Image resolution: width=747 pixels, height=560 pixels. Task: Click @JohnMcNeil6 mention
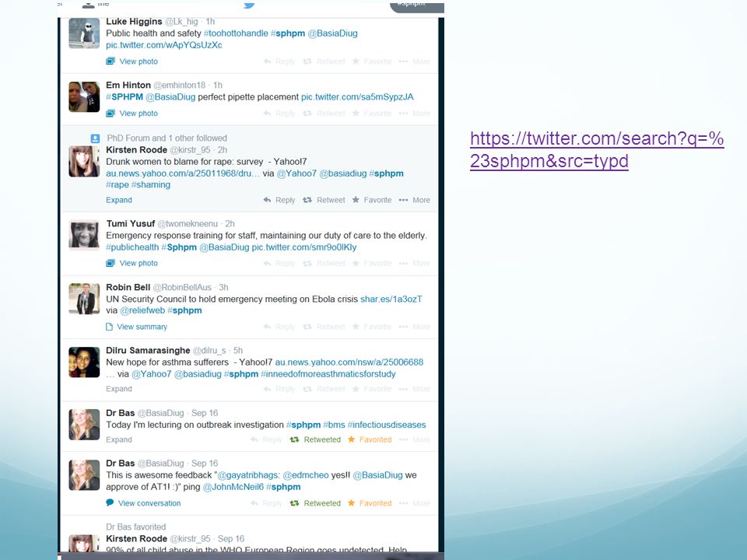[x=233, y=487]
